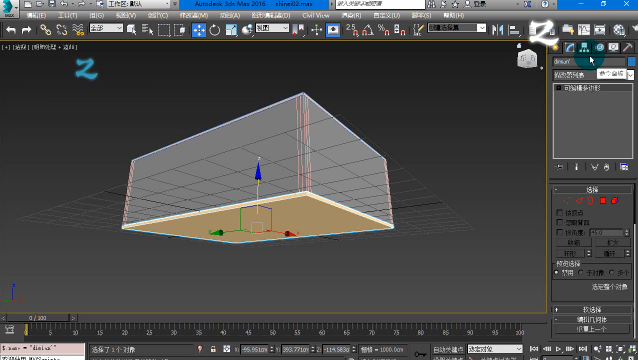Toggle the 2.5D Snaps icon
638x360 pixels.
(352, 30)
